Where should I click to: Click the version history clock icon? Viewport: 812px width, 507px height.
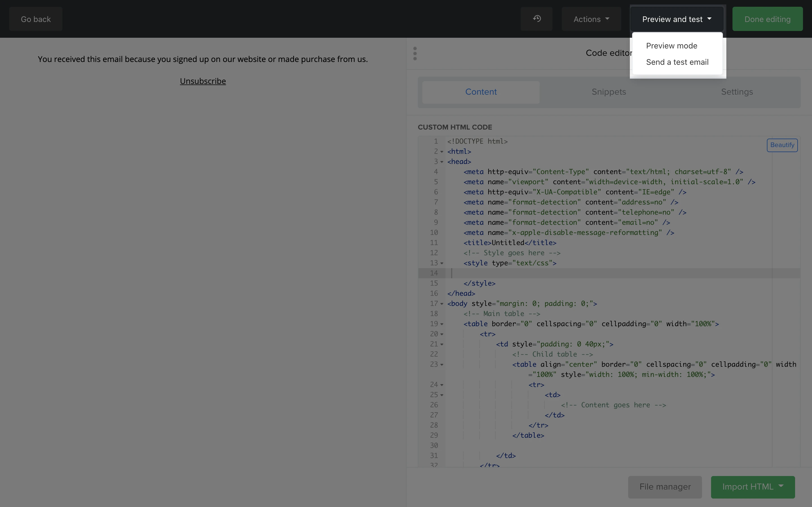point(537,19)
